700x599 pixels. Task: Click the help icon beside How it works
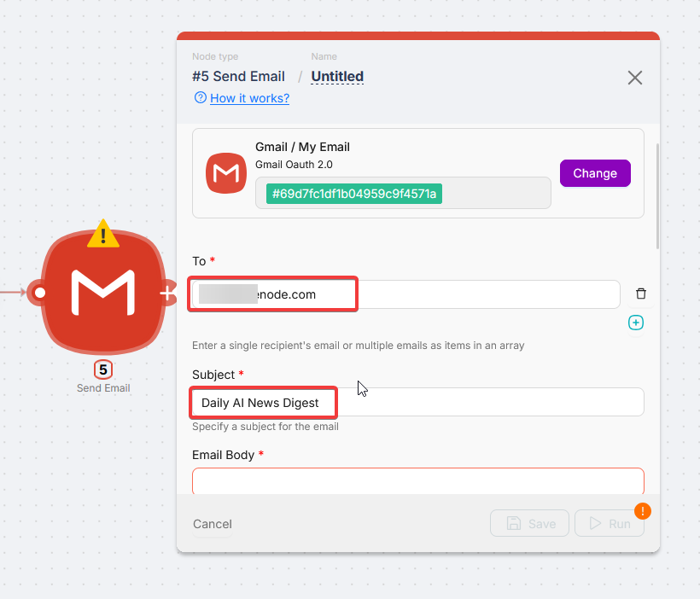tap(199, 98)
